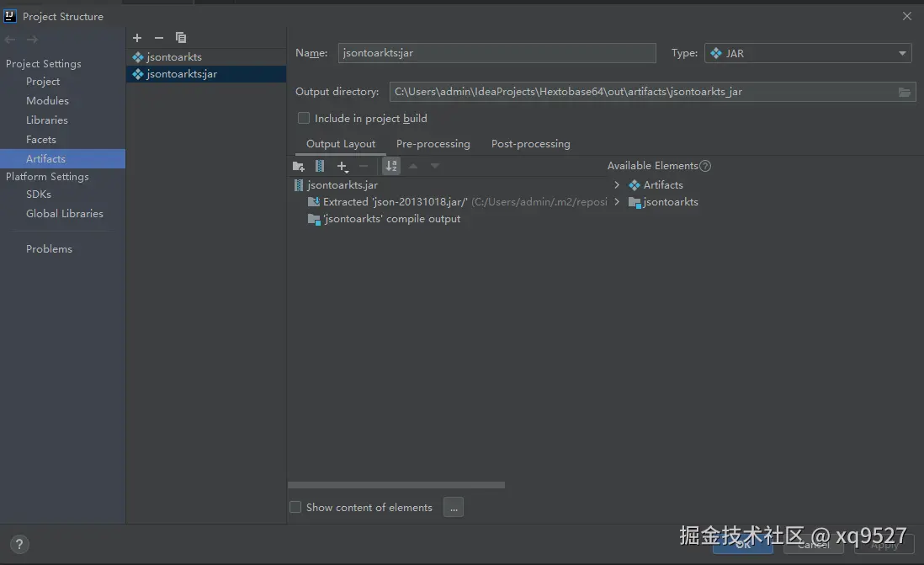
Task: Go back with left arrow icon
Action: (10, 40)
